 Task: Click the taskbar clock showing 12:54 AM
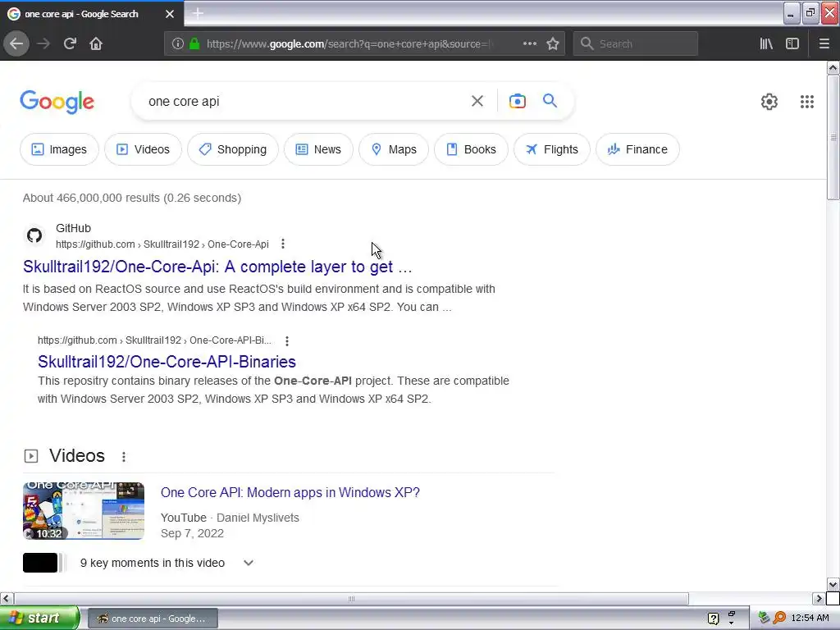pyautogui.click(x=810, y=619)
